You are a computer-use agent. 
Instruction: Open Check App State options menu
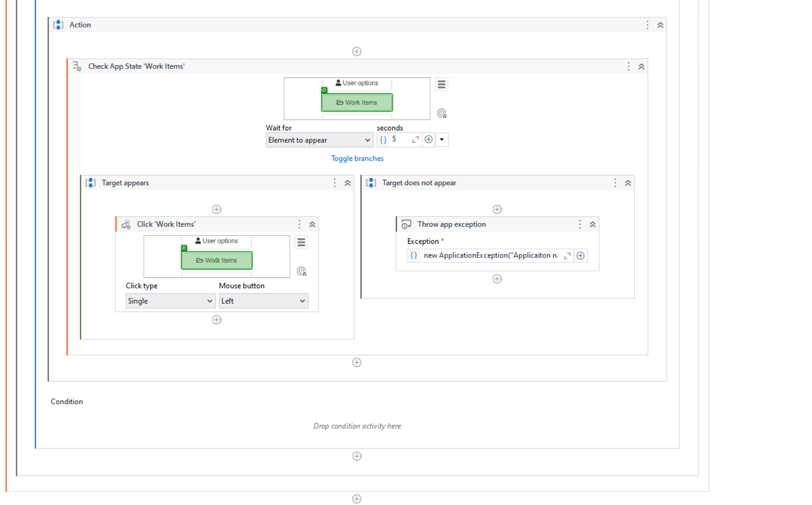click(629, 66)
